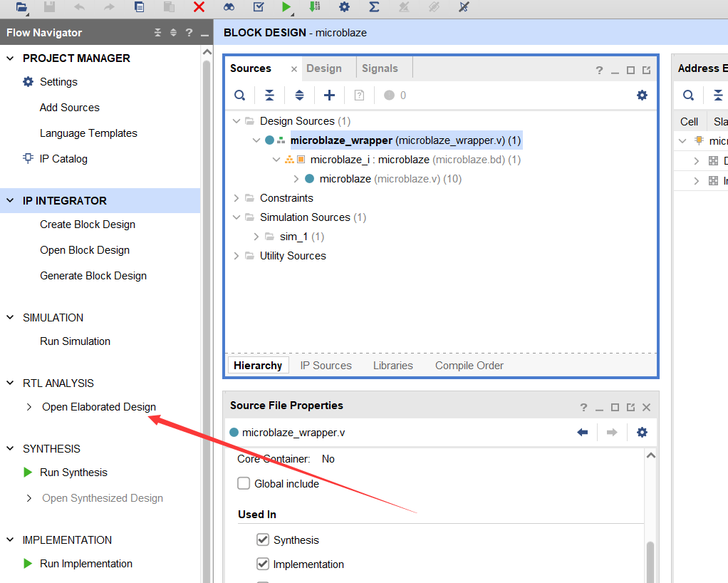The height and width of the screenshot is (583, 728).
Task: Uncheck the Synthesis checkbox
Action: (x=263, y=540)
